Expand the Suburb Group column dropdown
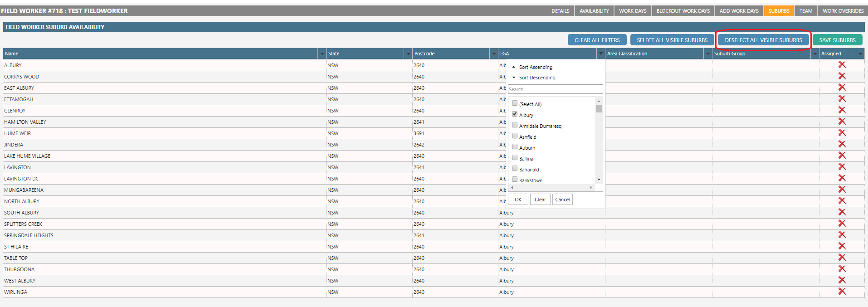 (814, 54)
